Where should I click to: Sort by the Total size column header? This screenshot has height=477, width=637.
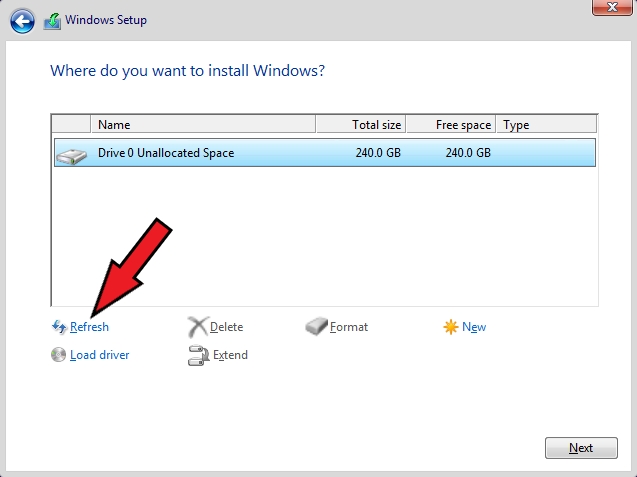(360, 125)
